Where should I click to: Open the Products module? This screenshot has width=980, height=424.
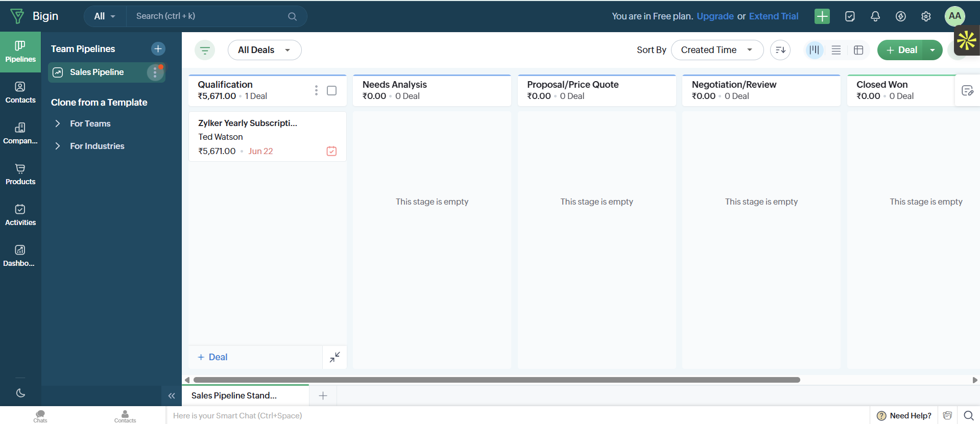(x=20, y=174)
